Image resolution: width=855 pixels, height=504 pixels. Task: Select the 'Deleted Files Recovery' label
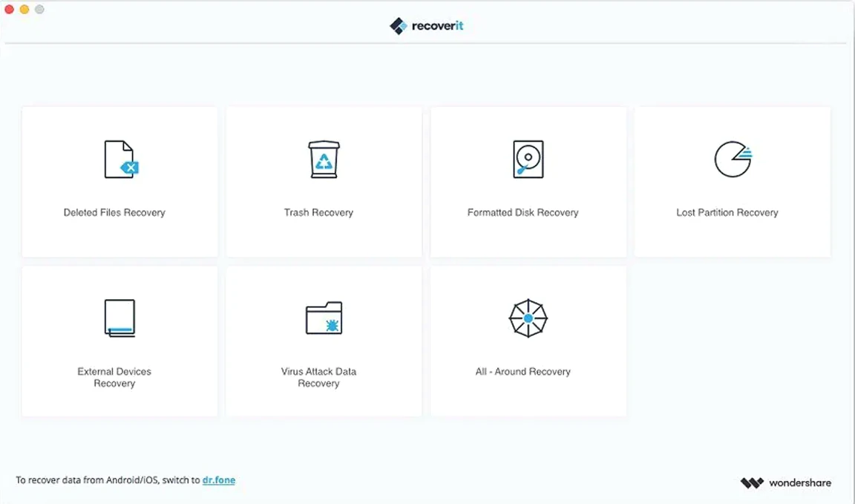pos(114,213)
